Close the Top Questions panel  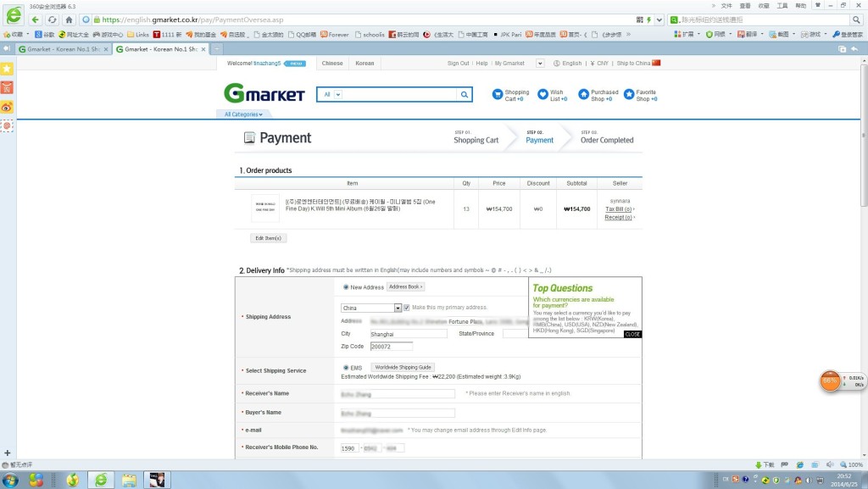click(632, 335)
